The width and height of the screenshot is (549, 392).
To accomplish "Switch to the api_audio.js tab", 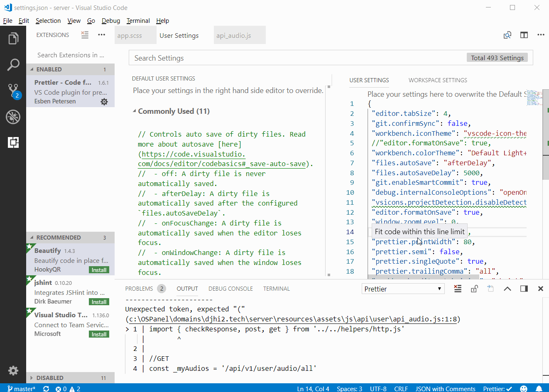I will coord(240,35).
